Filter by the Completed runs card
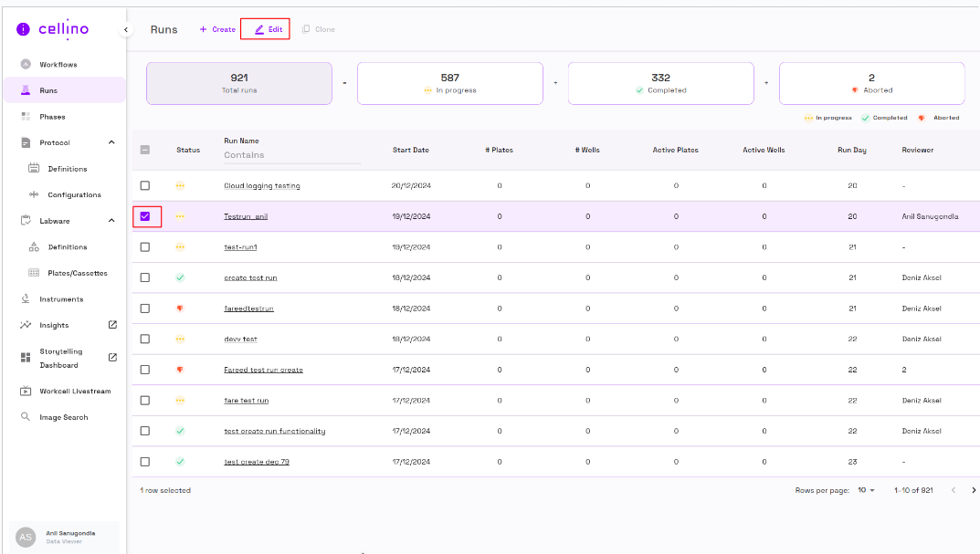 [x=660, y=84]
